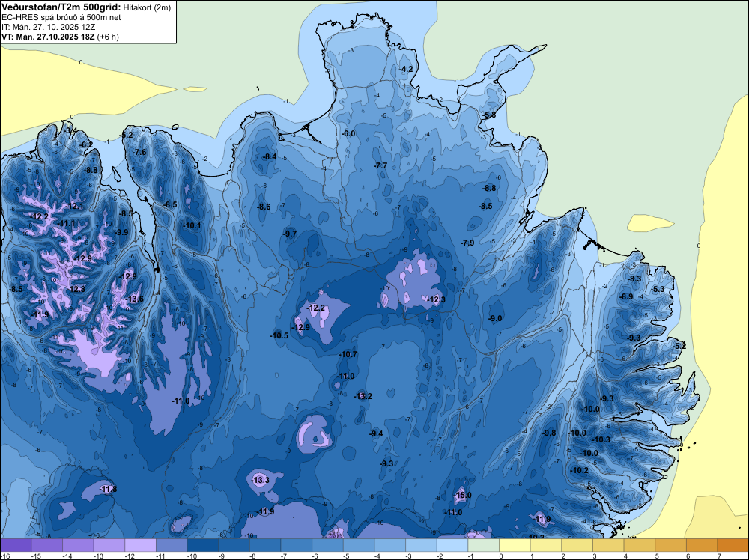Pick the pale green legend swatch between -1 and 0
The width and height of the screenshot is (749, 560).
(483, 545)
